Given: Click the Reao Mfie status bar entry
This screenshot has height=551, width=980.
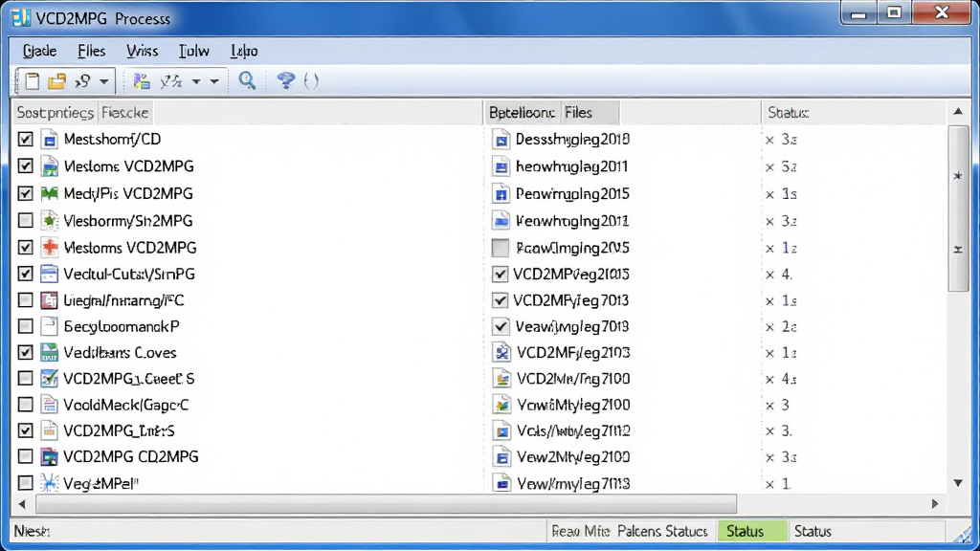Looking at the screenshot, I should (581, 531).
